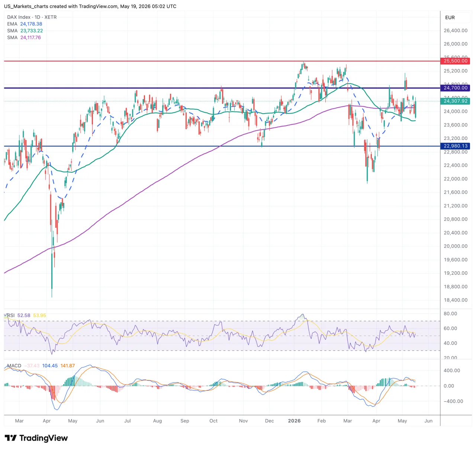Click the EUR currency label

click(x=450, y=17)
